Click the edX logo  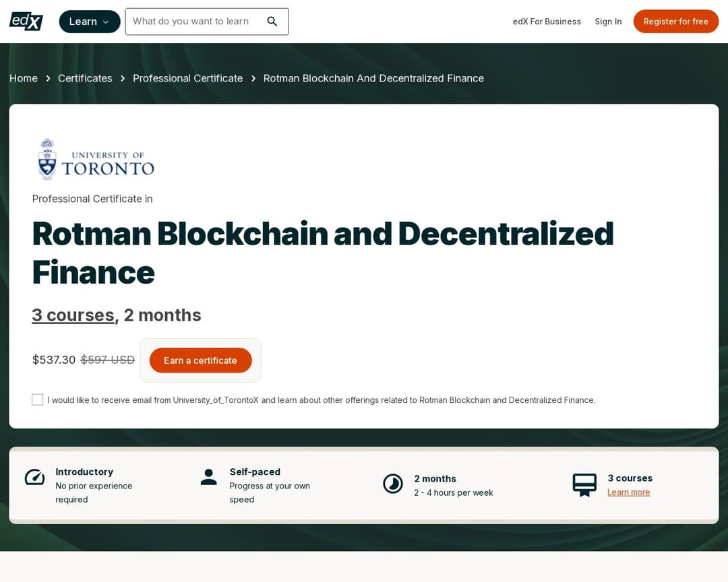pyautogui.click(x=25, y=21)
